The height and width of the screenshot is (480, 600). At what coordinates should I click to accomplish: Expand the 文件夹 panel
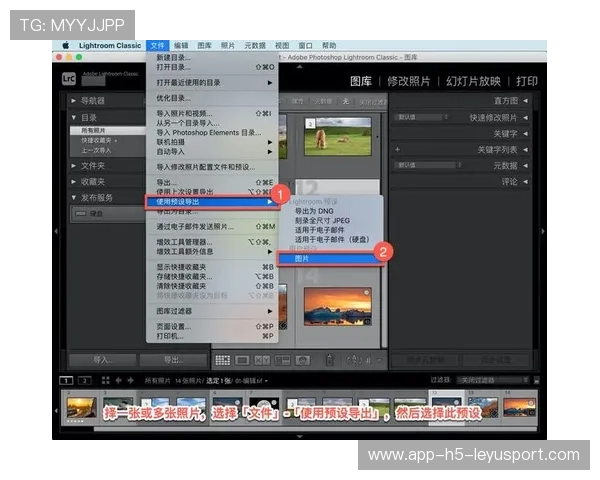pyautogui.click(x=73, y=166)
